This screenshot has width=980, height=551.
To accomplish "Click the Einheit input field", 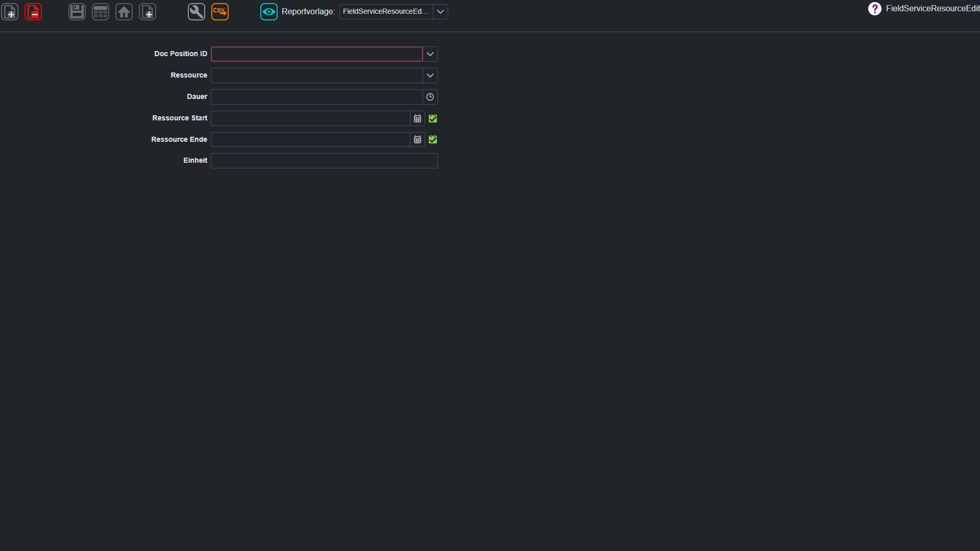I will pos(324,161).
